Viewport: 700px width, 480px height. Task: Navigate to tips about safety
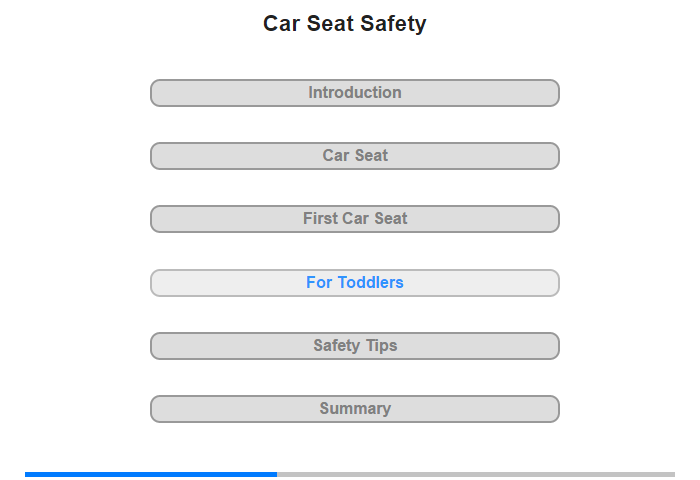[355, 346]
